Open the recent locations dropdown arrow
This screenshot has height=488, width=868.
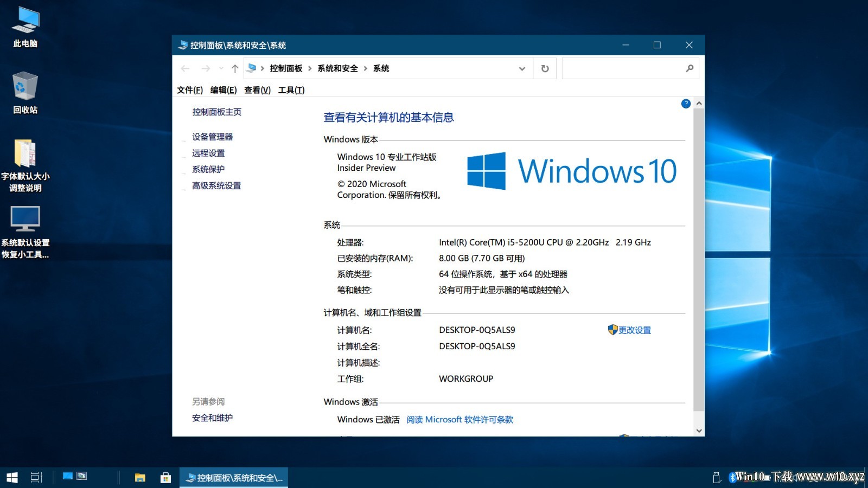221,68
